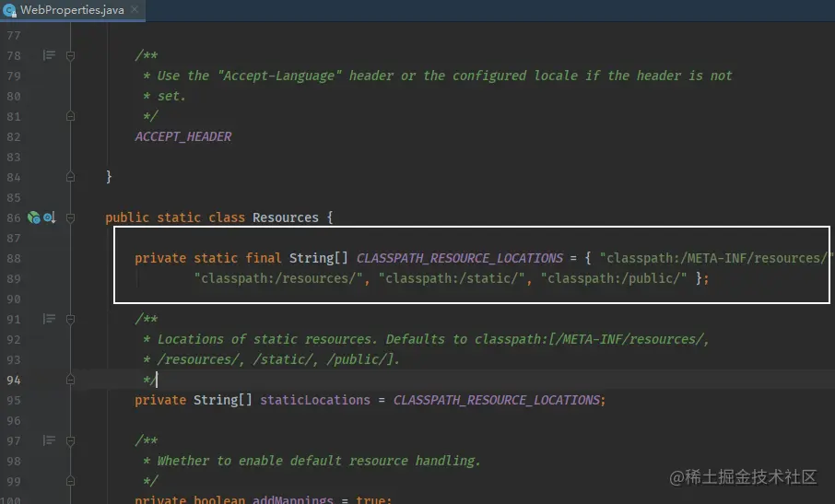Viewport: 835px width, 504px height.
Task: Click the "Accept-Language" text in the line 79 comment
Action: pyautogui.click(x=279, y=76)
